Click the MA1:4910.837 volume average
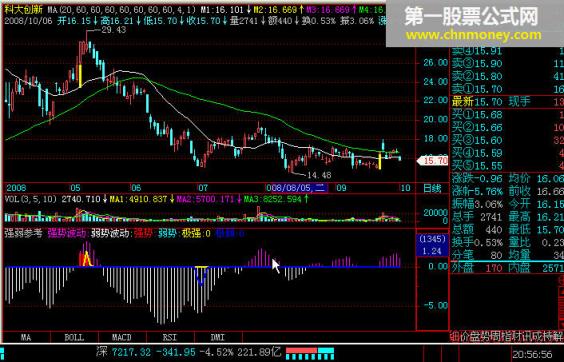 pos(138,199)
